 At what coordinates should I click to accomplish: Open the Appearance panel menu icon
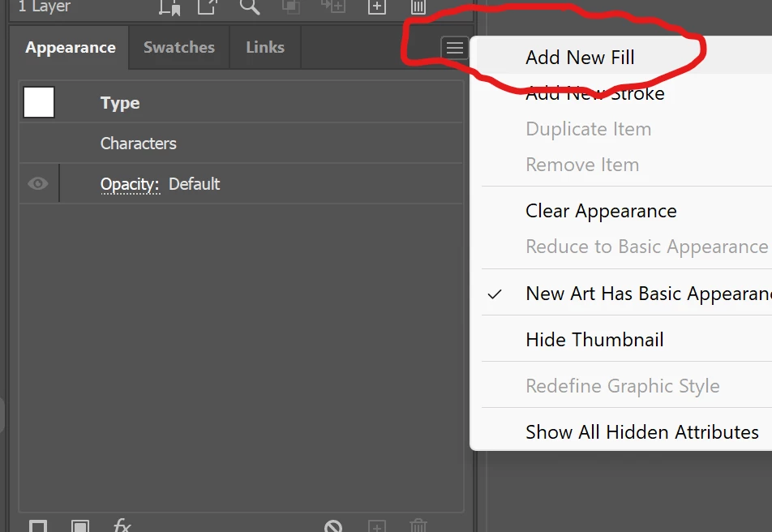coord(454,49)
